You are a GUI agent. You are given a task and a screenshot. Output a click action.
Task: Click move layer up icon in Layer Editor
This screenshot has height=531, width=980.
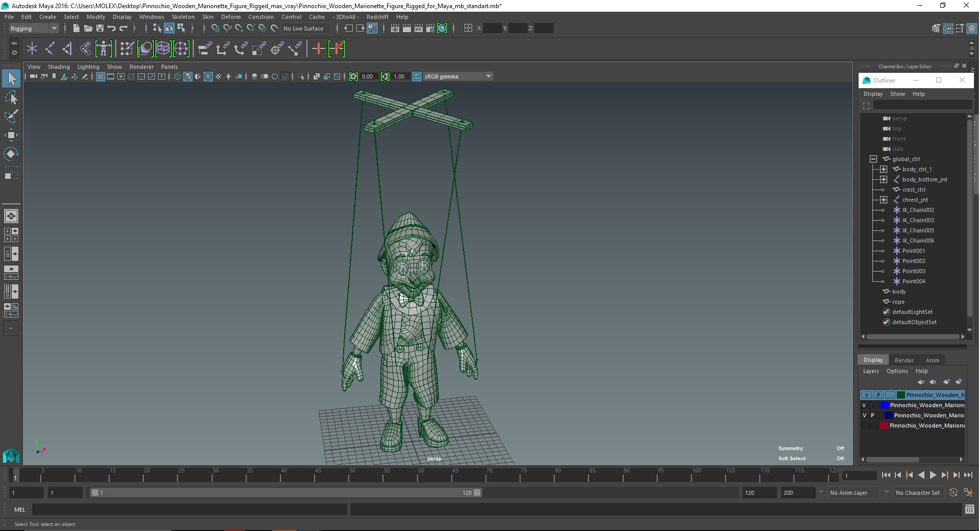[x=920, y=382]
